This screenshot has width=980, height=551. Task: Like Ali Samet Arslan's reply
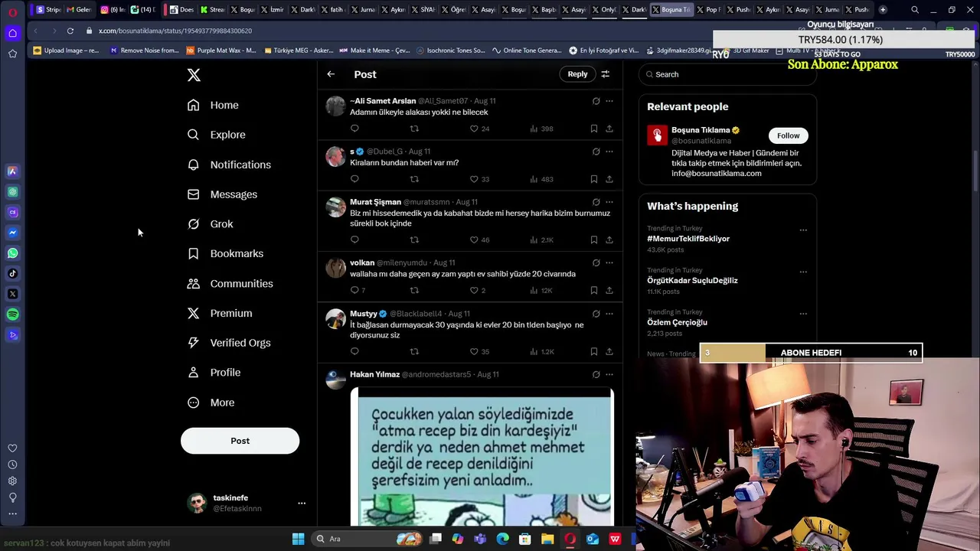[474, 129]
